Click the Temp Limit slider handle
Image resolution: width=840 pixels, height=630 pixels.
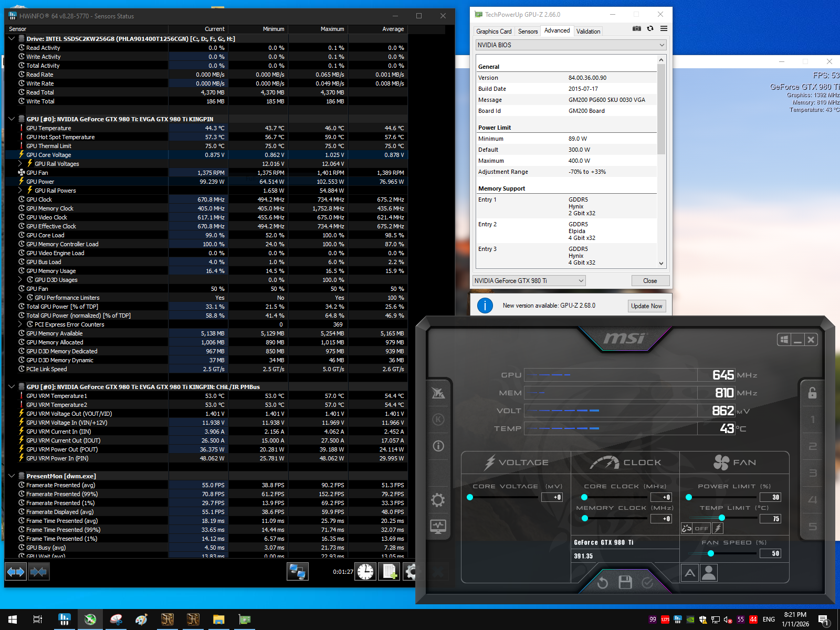point(722,518)
